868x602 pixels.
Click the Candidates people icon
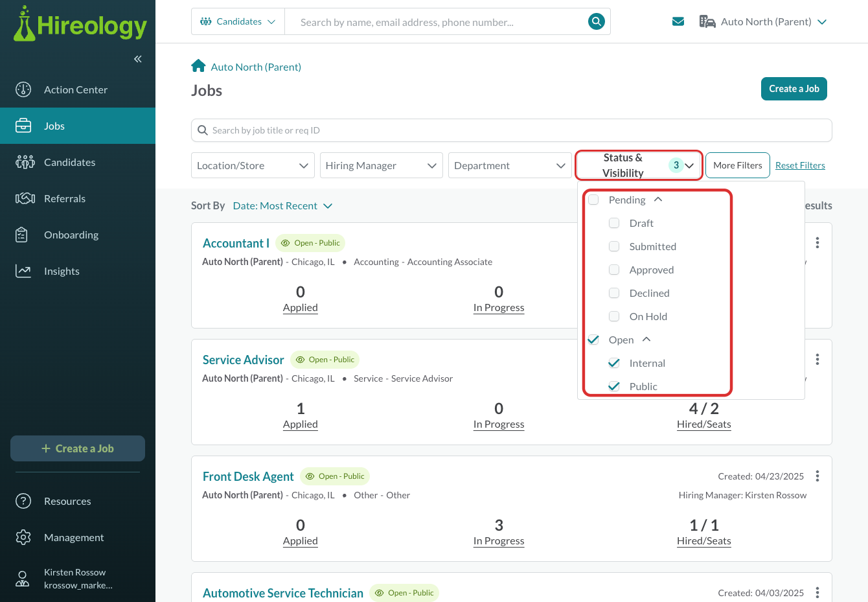tap(25, 162)
